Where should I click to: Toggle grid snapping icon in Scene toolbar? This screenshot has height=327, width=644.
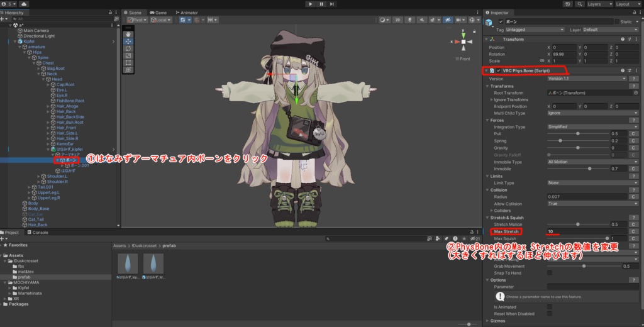tap(197, 19)
